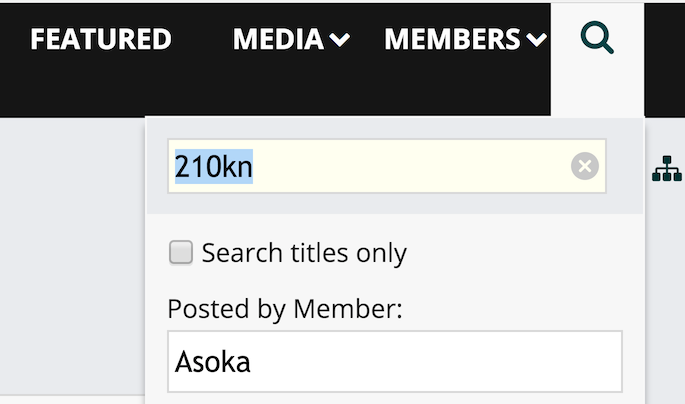This screenshot has width=685, height=404.
Task: Click the highlighted '210kn' search text
Action: [x=214, y=166]
